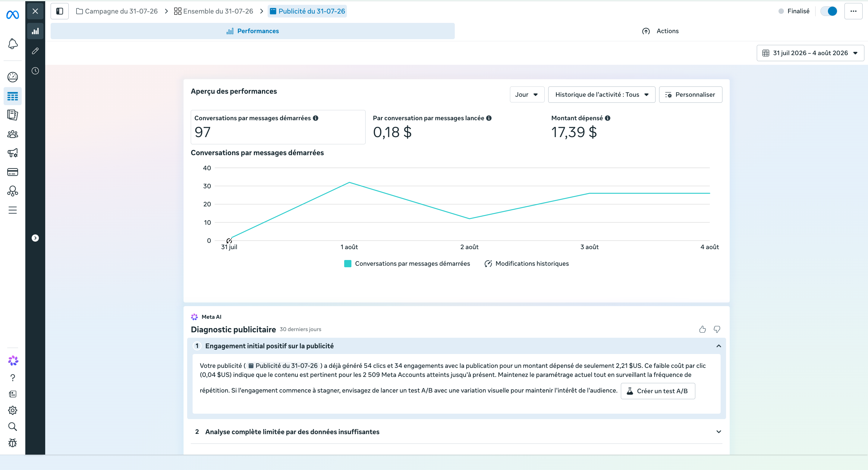Select Conversations par messages démarrées metric card
The width and height of the screenshot is (868, 470).
pyautogui.click(x=278, y=127)
